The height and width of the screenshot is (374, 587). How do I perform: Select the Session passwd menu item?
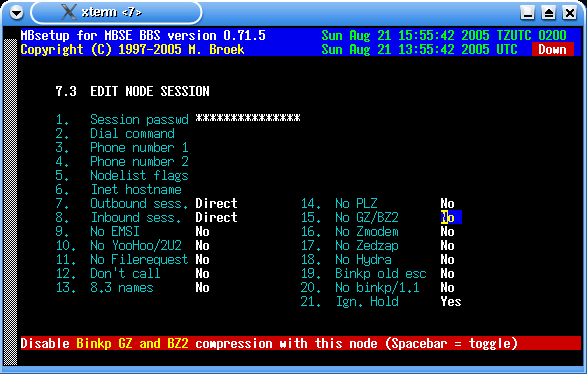(x=139, y=119)
